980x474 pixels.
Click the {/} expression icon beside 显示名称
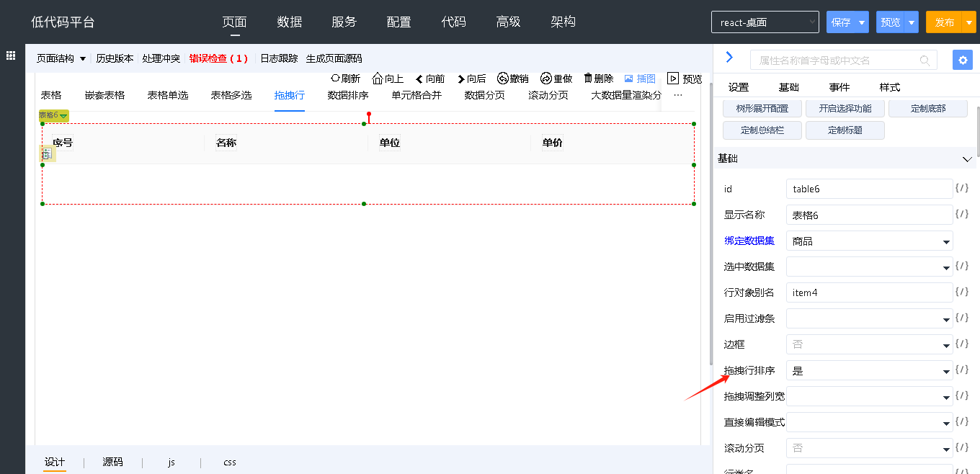click(962, 214)
